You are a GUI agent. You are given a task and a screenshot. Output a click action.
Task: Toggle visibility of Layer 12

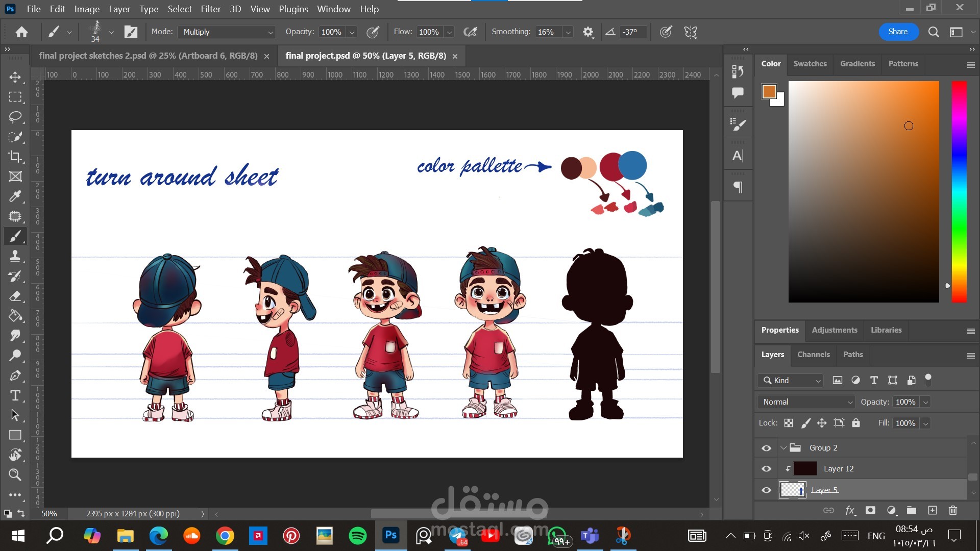(x=766, y=469)
